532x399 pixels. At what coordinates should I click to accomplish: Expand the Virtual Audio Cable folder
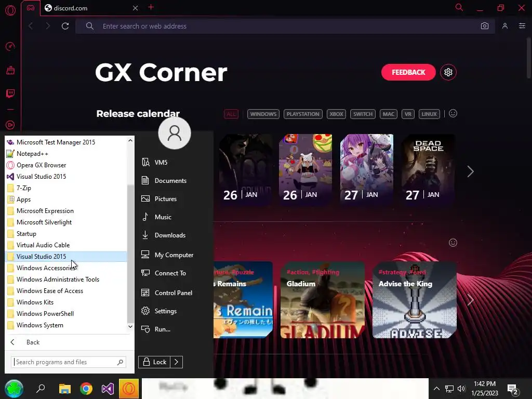[66, 245]
